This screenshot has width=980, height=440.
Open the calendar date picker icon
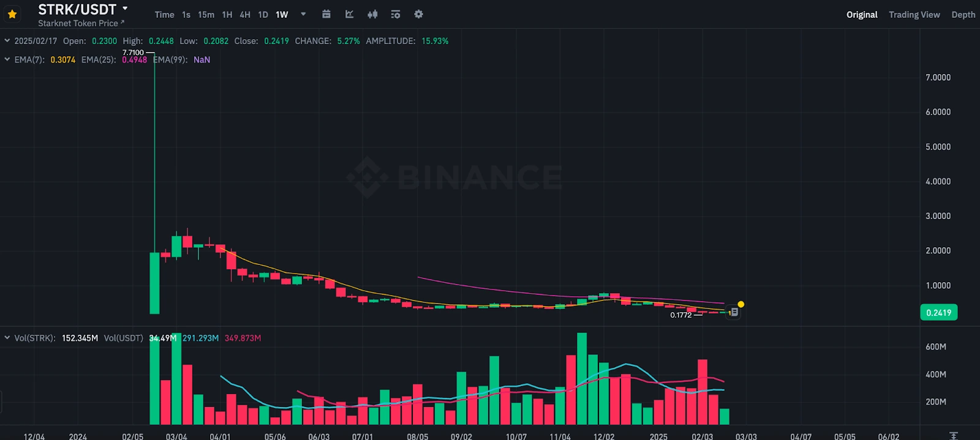[326, 14]
